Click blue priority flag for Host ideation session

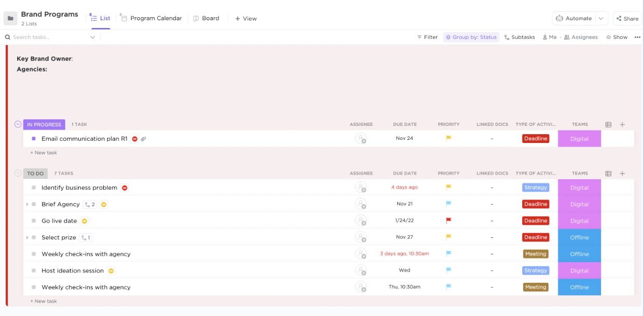click(x=449, y=270)
